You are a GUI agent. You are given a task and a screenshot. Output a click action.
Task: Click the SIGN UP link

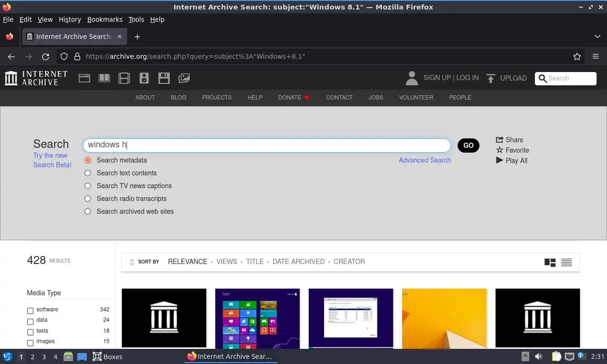click(x=437, y=78)
